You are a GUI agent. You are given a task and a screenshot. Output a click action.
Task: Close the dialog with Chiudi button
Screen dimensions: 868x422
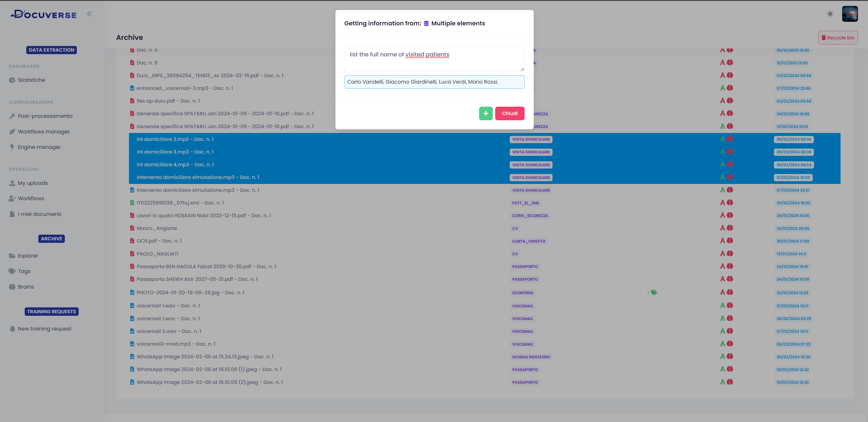[509, 113]
